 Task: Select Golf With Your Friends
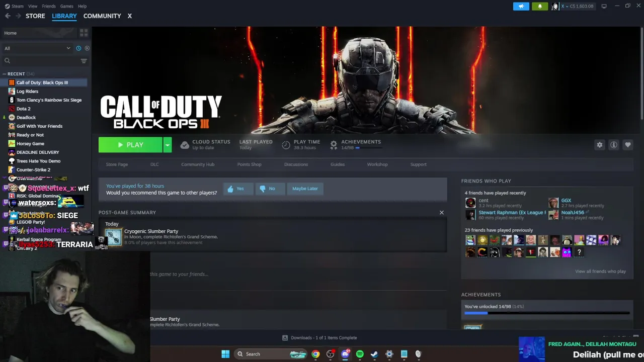(39, 126)
